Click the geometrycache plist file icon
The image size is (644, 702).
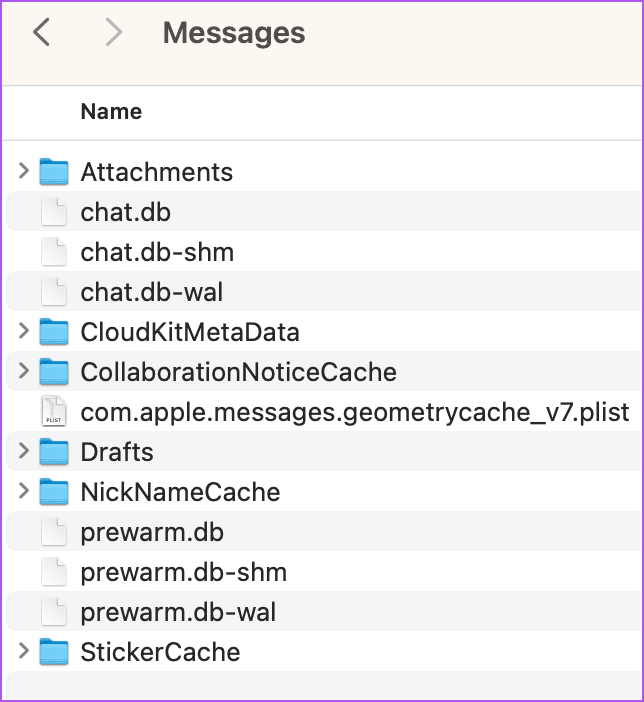[x=53, y=412]
